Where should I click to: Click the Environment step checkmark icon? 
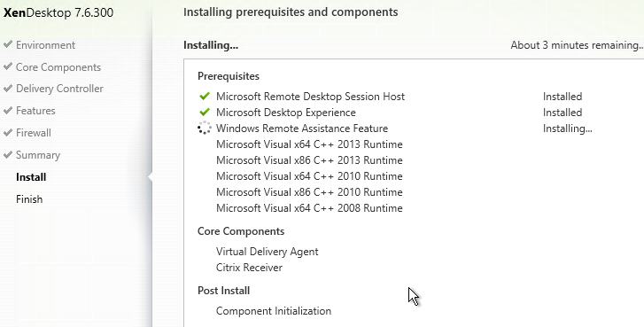(x=8, y=44)
